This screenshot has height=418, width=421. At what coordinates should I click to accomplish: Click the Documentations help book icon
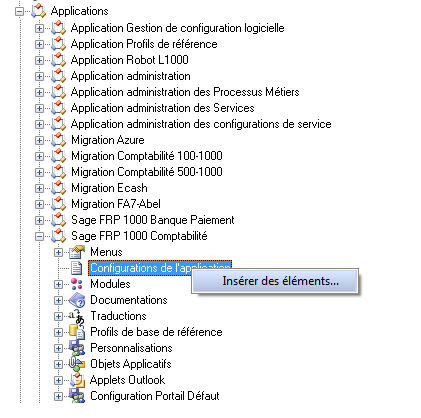[77, 300]
